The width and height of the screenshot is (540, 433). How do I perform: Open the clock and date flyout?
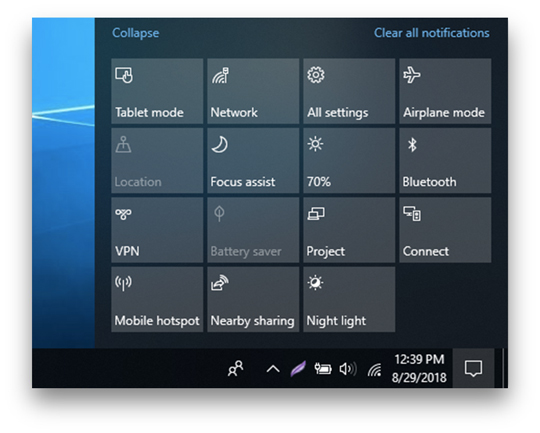tap(419, 368)
